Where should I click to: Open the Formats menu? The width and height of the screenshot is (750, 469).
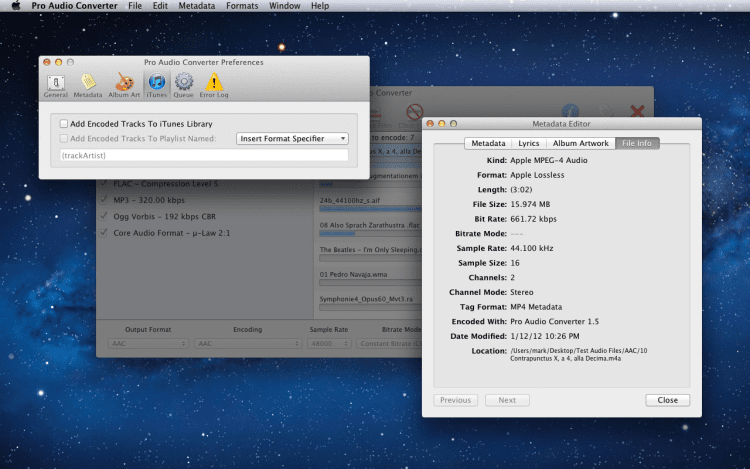coord(242,6)
